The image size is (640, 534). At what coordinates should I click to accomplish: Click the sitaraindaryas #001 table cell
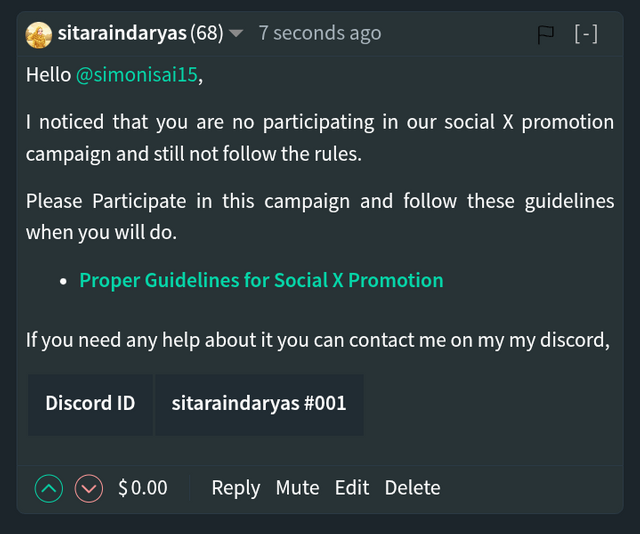259,404
